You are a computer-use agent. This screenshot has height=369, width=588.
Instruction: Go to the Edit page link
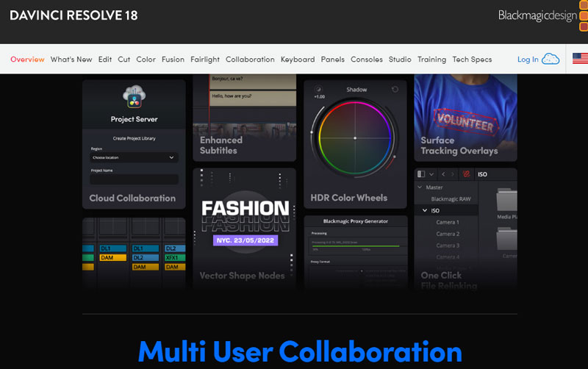(x=105, y=60)
